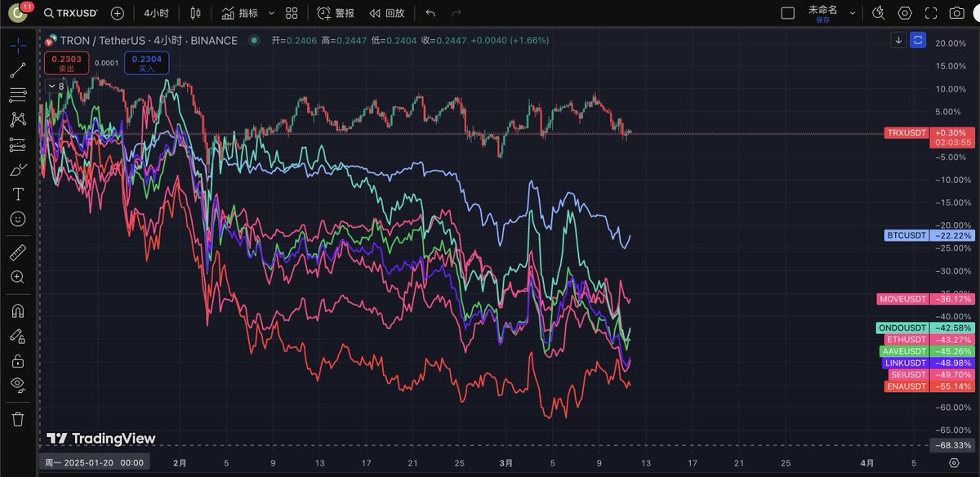Screen dimensions: 980x477
Task: Open user profile avatar with 11 notifications
Action: 18,13
